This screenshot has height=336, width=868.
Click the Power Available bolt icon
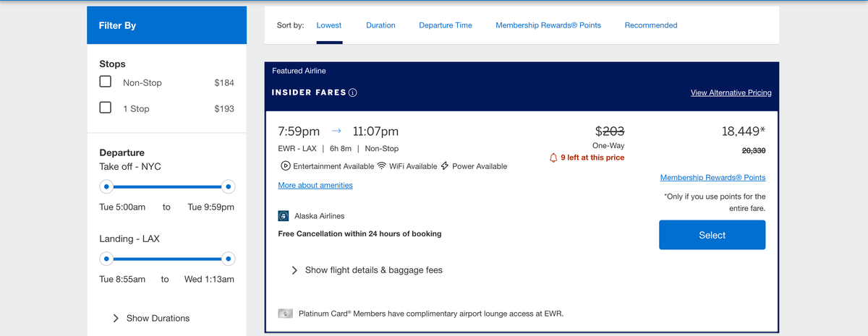[x=445, y=166]
